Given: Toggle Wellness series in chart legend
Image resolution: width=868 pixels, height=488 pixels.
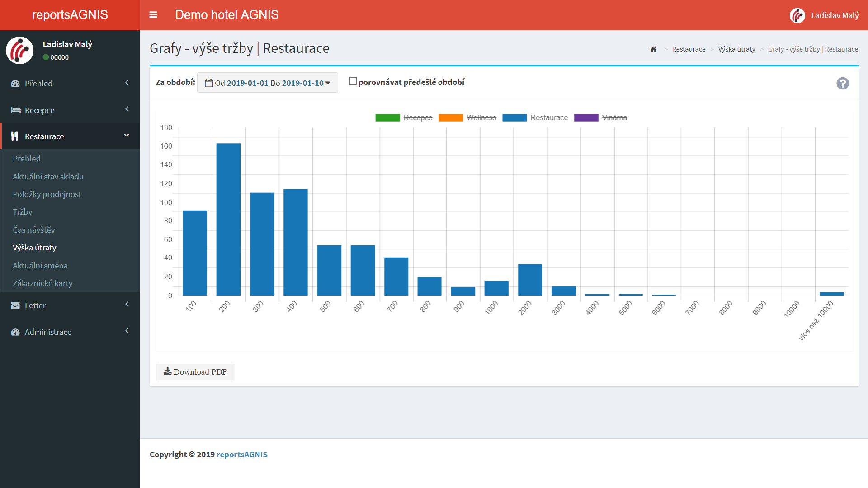Looking at the screenshot, I should [481, 118].
